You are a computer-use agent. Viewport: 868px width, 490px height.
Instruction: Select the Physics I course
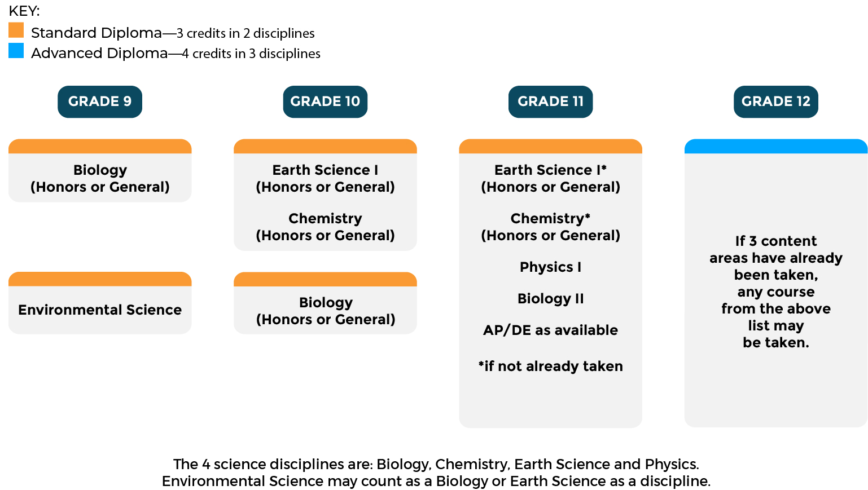click(x=550, y=267)
